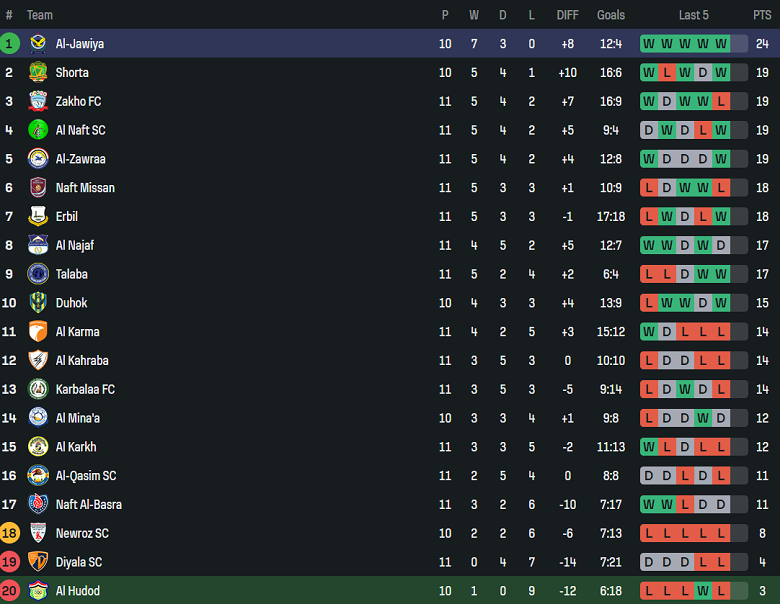Click the Al-Jawiya club crest icon
The image size is (780, 604).
pyautogui.click(x=38, y=44)
